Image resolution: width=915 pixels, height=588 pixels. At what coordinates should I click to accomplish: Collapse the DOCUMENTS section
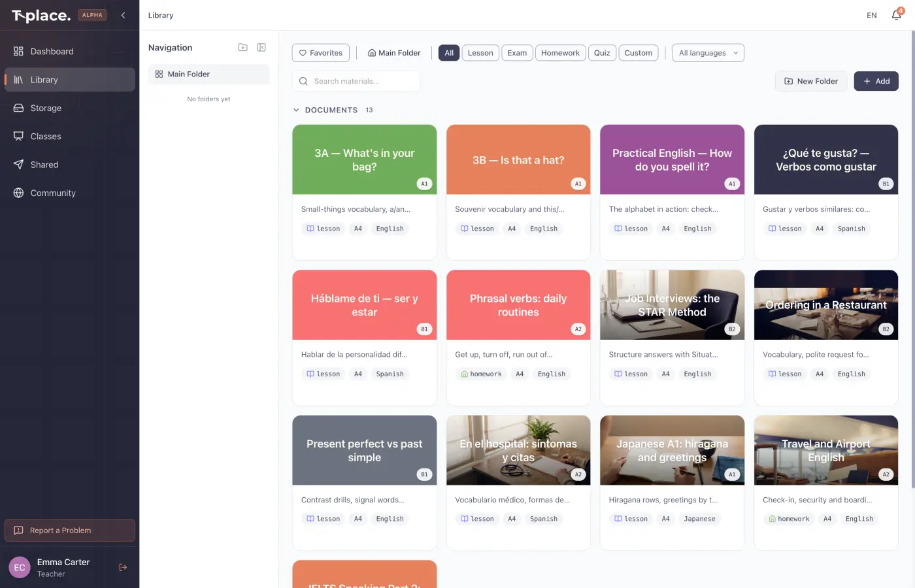296,110
